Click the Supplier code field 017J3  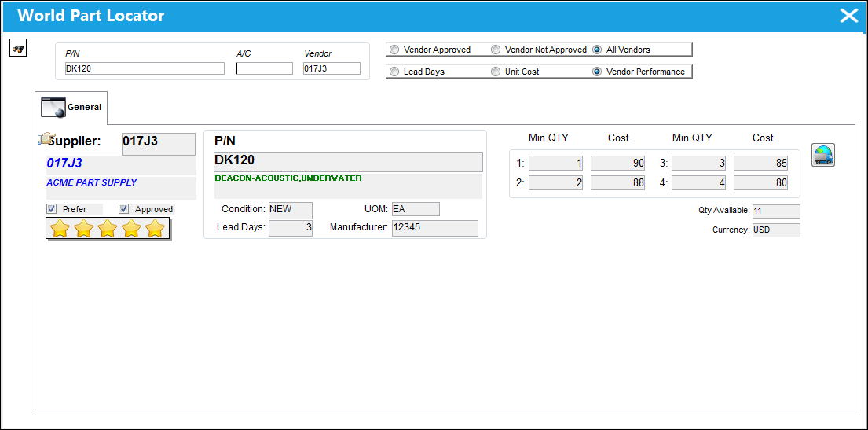[x=159, y=144]
